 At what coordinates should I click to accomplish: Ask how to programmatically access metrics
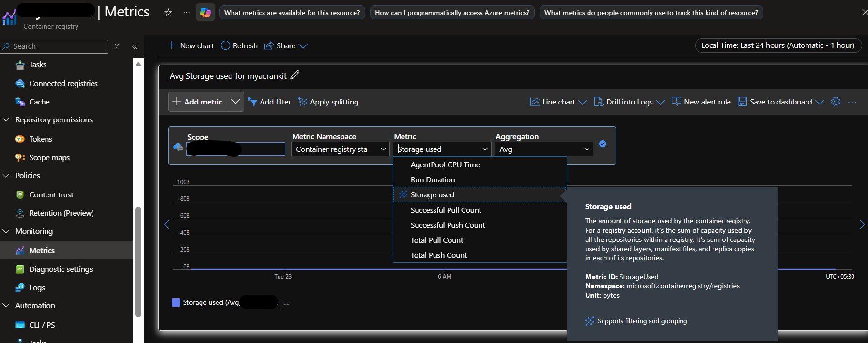click(452, 13)
